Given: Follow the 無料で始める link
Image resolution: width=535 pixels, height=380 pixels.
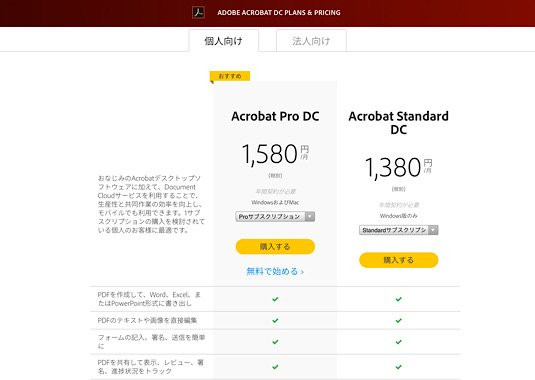Looking at the screenshot, I should point(275,272).
